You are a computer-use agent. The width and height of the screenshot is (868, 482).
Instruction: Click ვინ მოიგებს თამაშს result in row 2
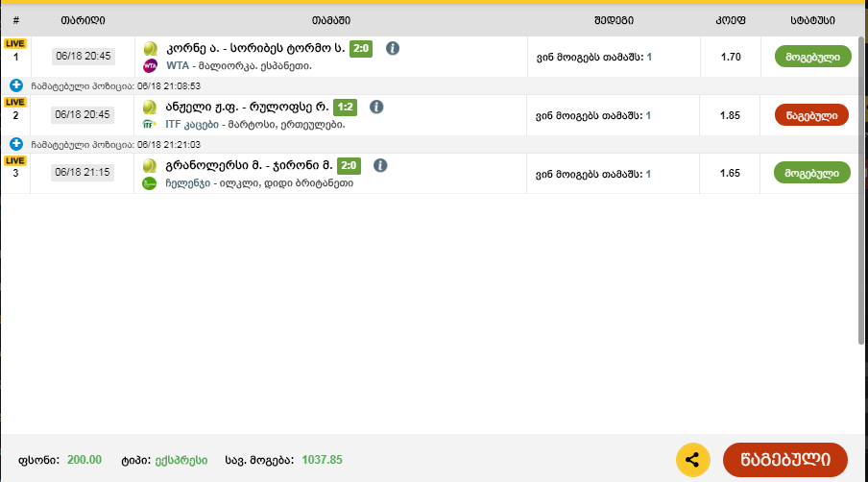592,115
